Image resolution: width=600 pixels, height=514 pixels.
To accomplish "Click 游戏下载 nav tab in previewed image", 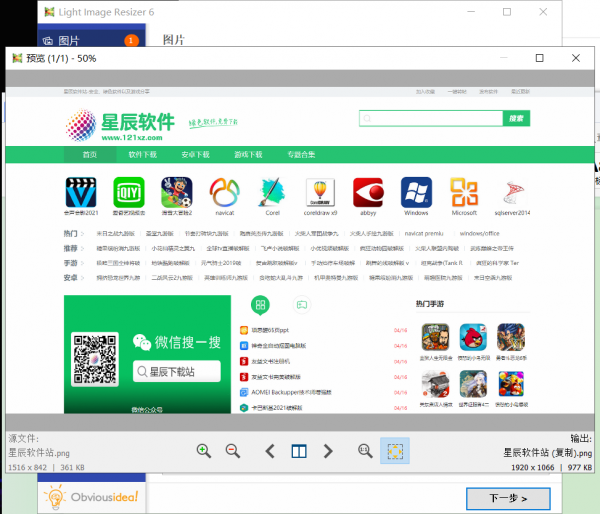I will tap(248, 155).
